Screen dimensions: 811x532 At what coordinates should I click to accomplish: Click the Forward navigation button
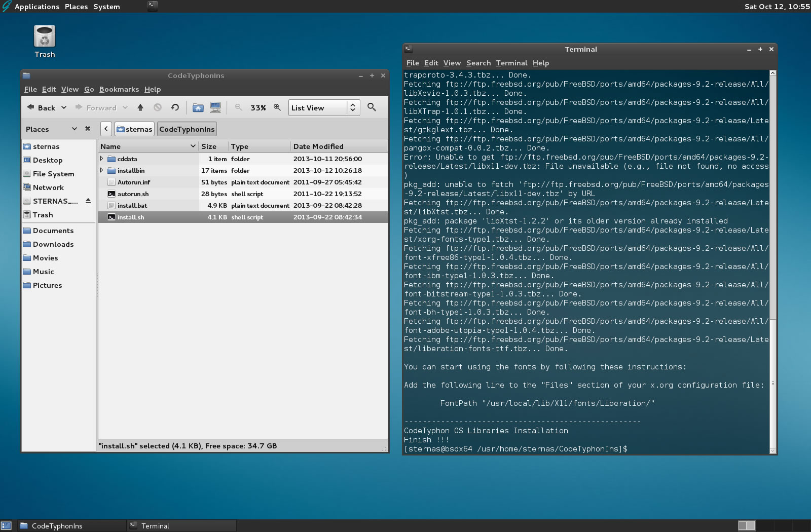[x=96, y=107]
